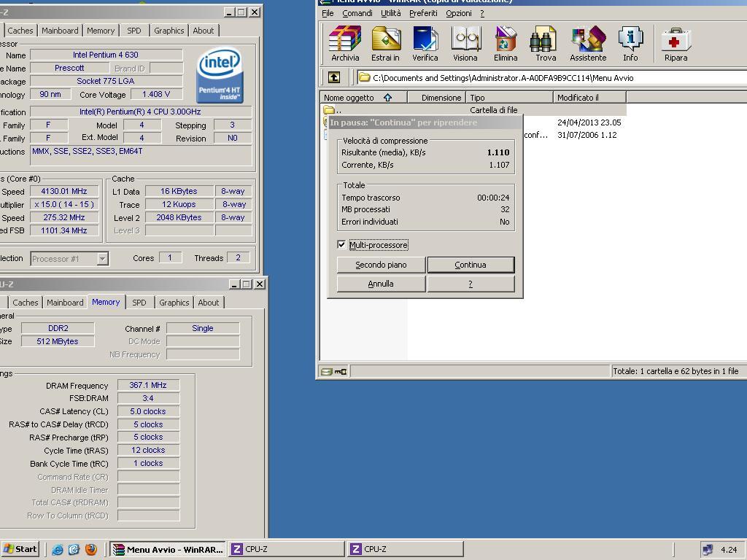Click the Verifica toolbar icon

tap(425, 44)
